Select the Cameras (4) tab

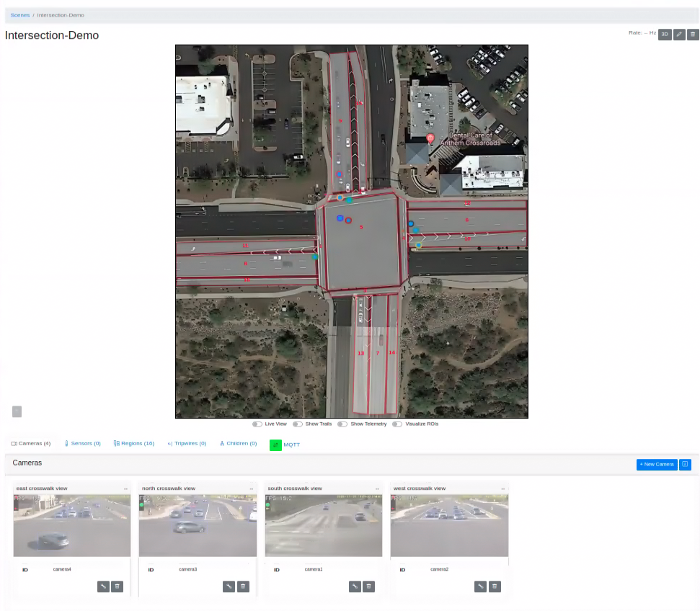[31, 443]
